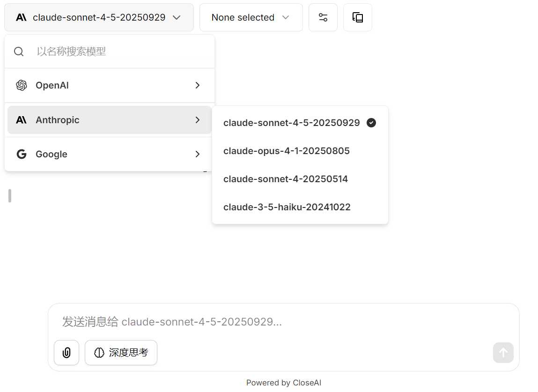Open the None selected dropdown
This screenshot has width=538, height=392.
click(251, 17)
